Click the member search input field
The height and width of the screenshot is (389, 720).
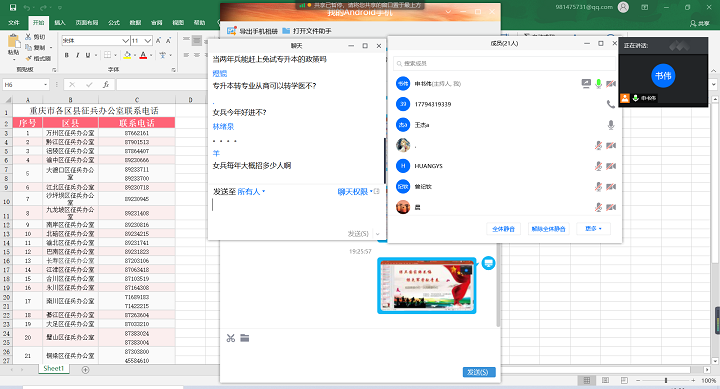(504, 63)
